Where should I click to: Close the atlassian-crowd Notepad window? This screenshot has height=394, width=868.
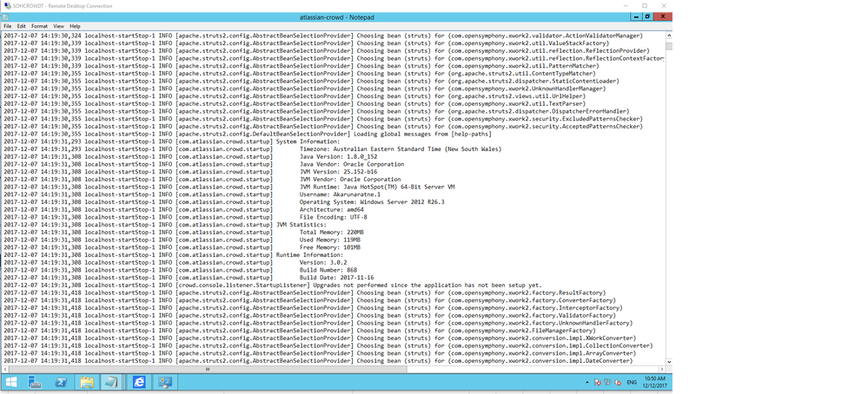point(663,16)
